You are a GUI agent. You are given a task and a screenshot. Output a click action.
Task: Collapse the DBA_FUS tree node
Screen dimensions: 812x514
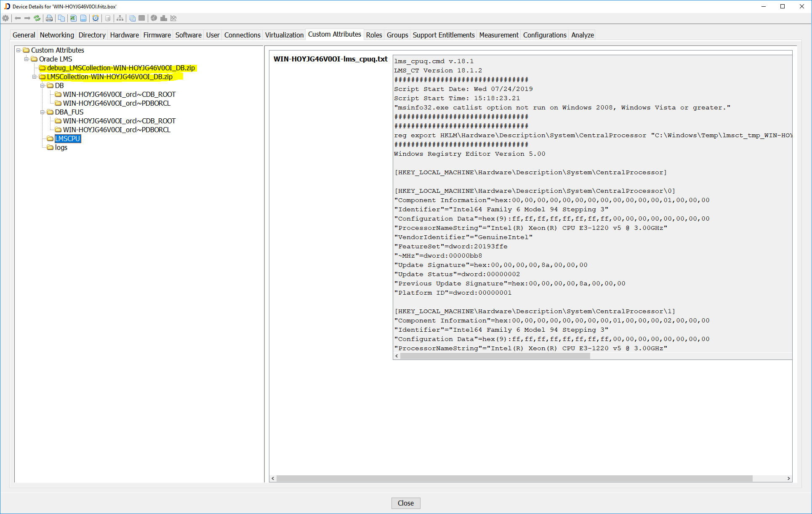(x=42, y=112)
